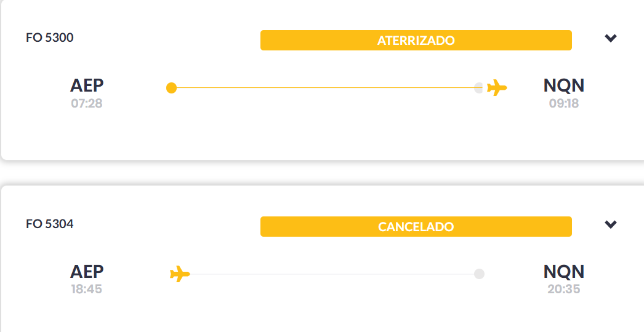Click the gray arrival dot for FO 5304
This screenshot has width=644, height=332.
pyautogui.click(x=479, y=274)
